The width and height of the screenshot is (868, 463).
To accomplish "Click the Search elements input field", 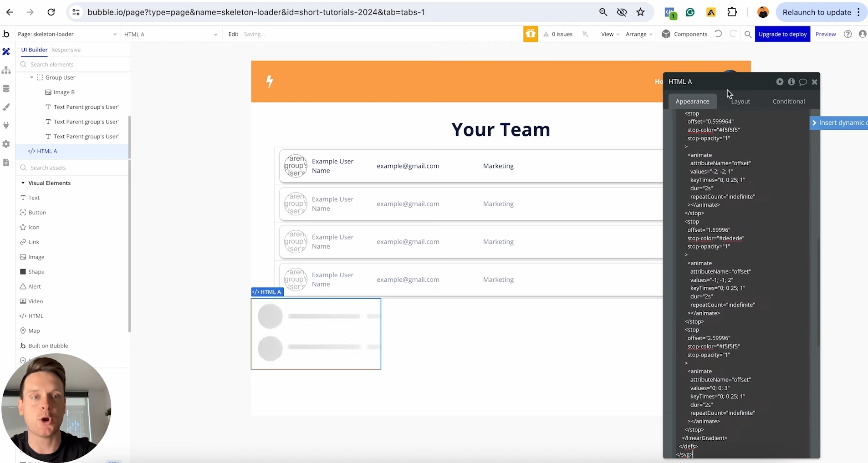I will click(73, 64).
